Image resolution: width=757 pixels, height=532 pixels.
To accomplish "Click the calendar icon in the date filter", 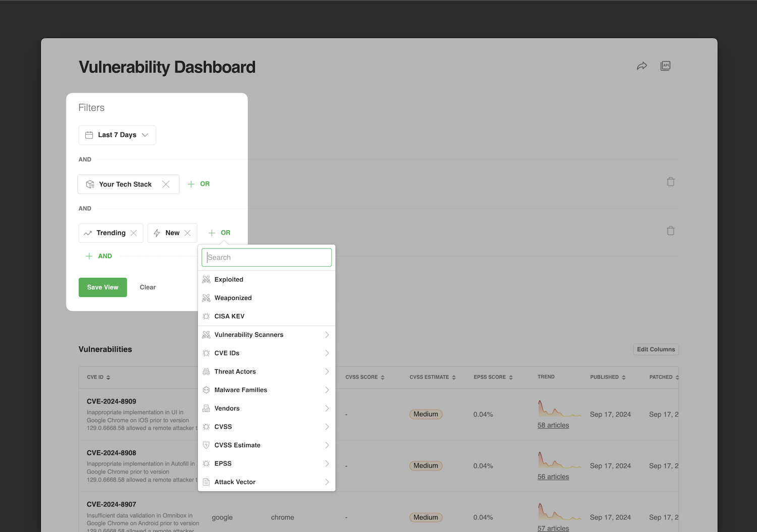I will (90, 135).
